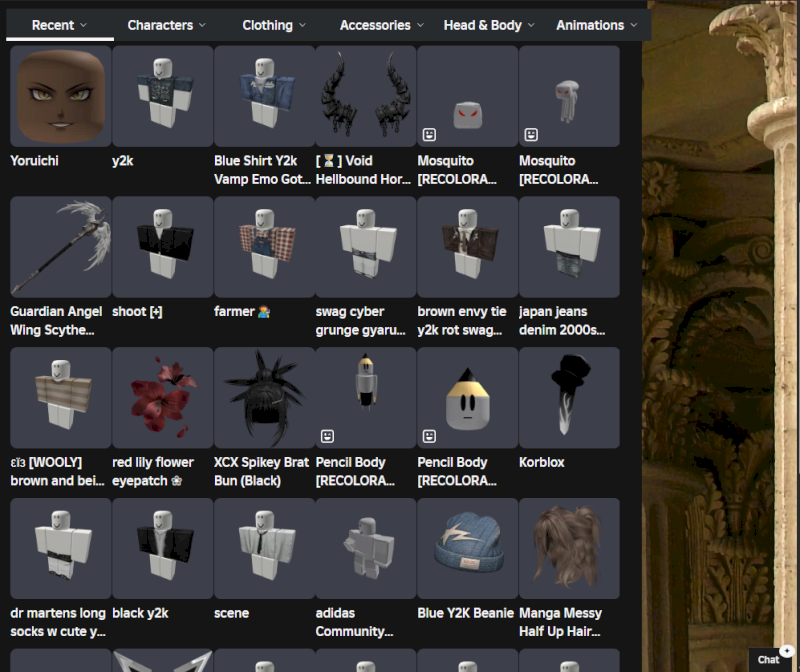The width and height of the screenshot is (800, 672).
Task: Select the farmer outfit item
Action: pyautogui.click(x=264, y=247)
